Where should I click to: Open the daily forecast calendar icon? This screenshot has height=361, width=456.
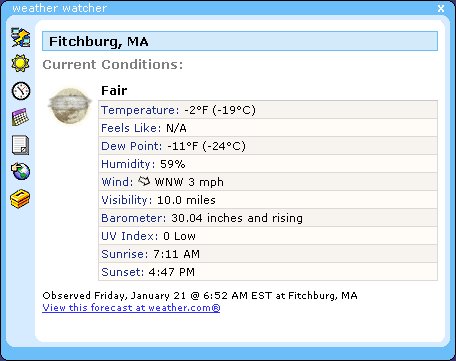point(20,117)
